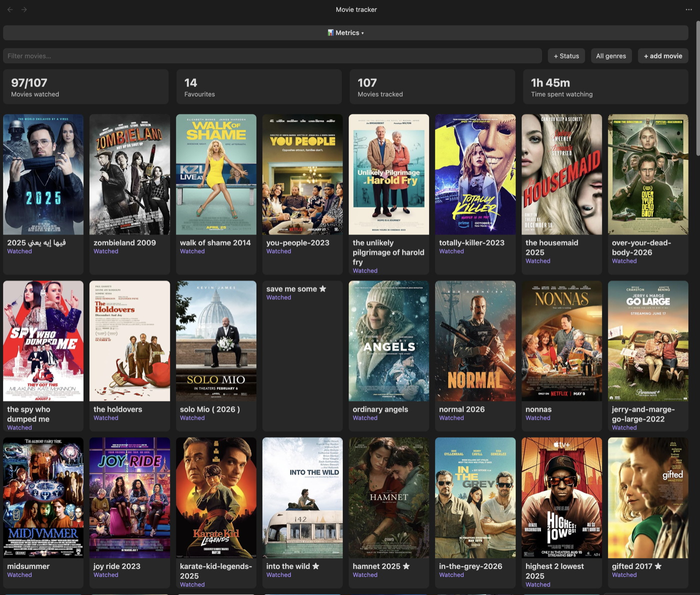Go back using the left arrow
The width and height of the screenshot is (700, 595).
click(x=10, y=9)
